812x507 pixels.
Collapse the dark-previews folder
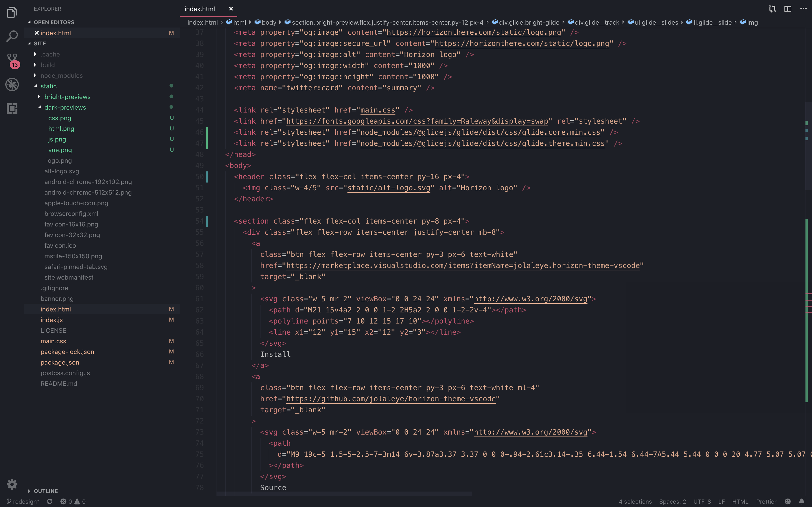(65, 107)
